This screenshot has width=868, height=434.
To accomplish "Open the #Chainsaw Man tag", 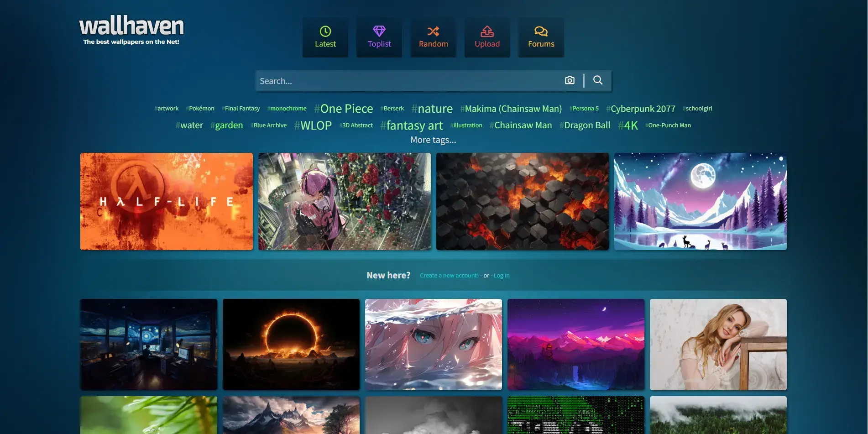I will (521, 125).
